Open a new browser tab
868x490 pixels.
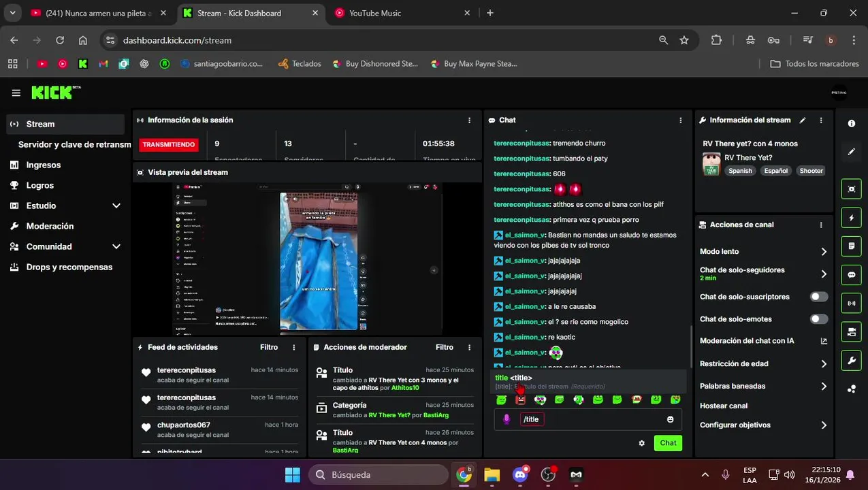489,13
